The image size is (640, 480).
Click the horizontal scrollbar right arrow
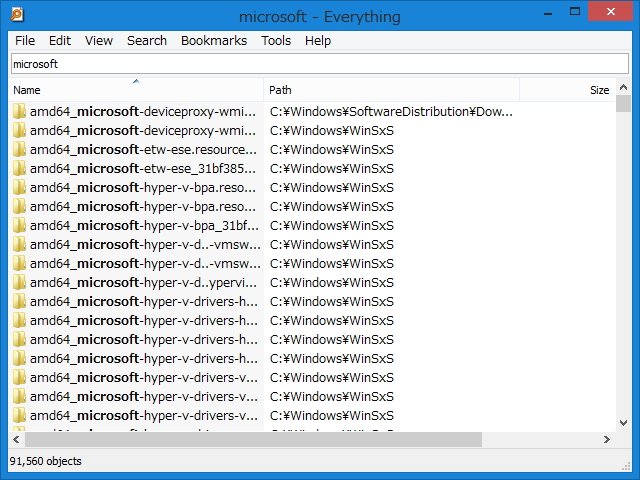tap(607, 440)
